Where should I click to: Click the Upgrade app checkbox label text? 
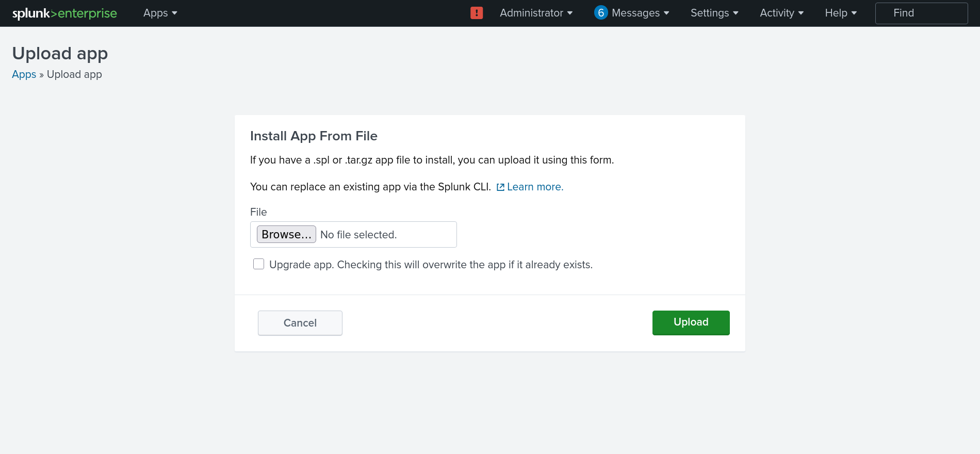(x=431, y=265)
